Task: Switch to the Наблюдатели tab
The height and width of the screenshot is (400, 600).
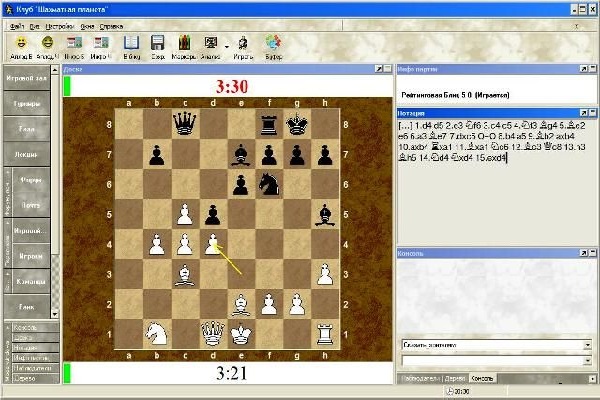Action: (x=421, y=379)
